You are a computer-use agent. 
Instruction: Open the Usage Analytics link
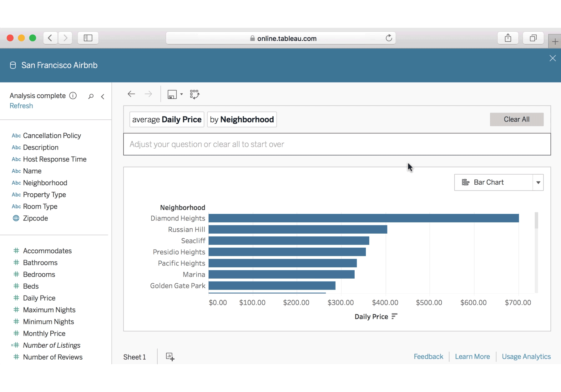[x=526, y=357]
